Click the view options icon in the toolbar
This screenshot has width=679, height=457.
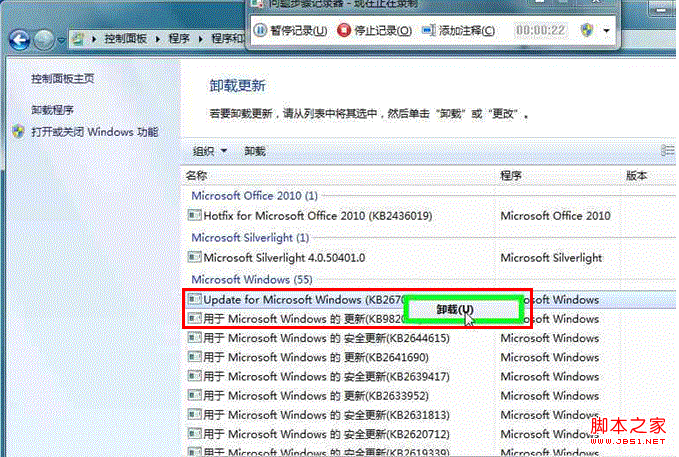[667, 151]
